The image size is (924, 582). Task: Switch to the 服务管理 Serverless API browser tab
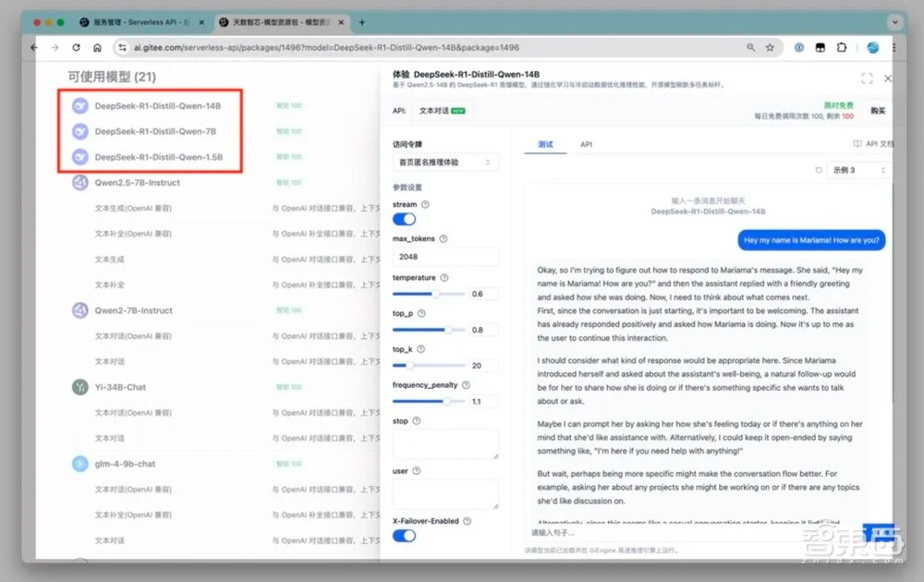139,21
